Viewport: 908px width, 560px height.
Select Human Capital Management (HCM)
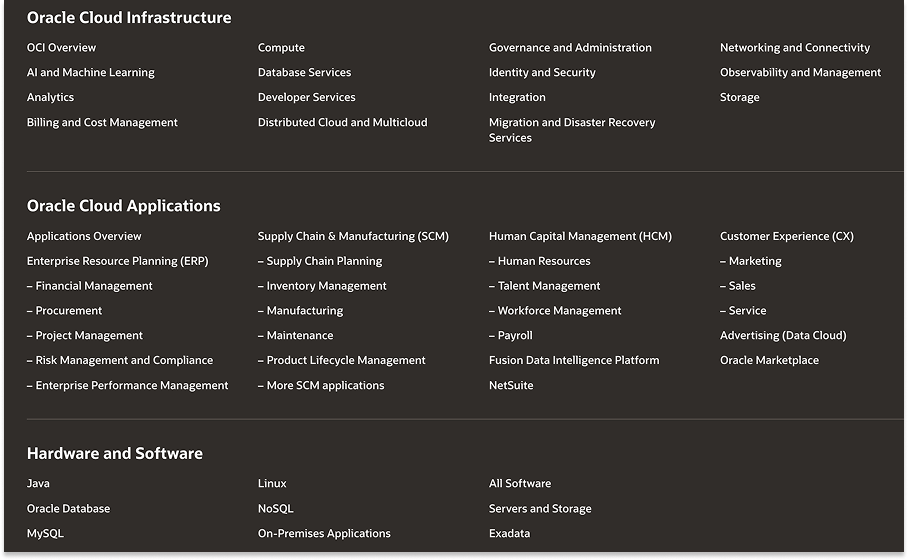[580, 236]
